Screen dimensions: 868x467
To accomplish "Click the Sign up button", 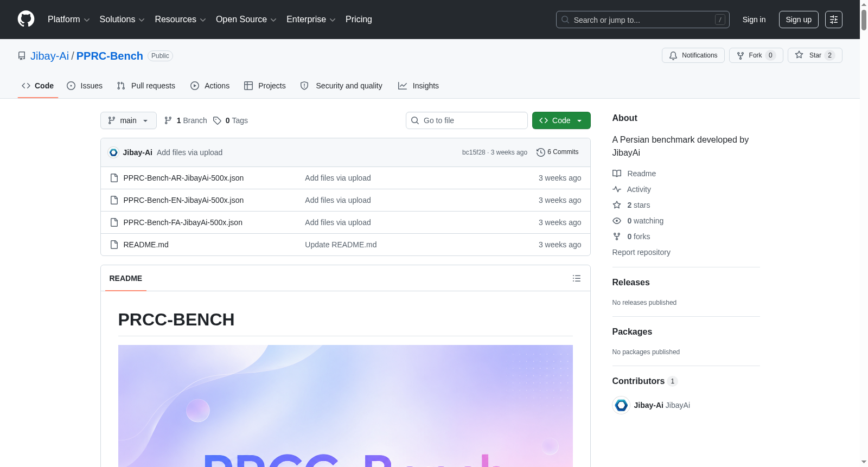I will [799, 20].
